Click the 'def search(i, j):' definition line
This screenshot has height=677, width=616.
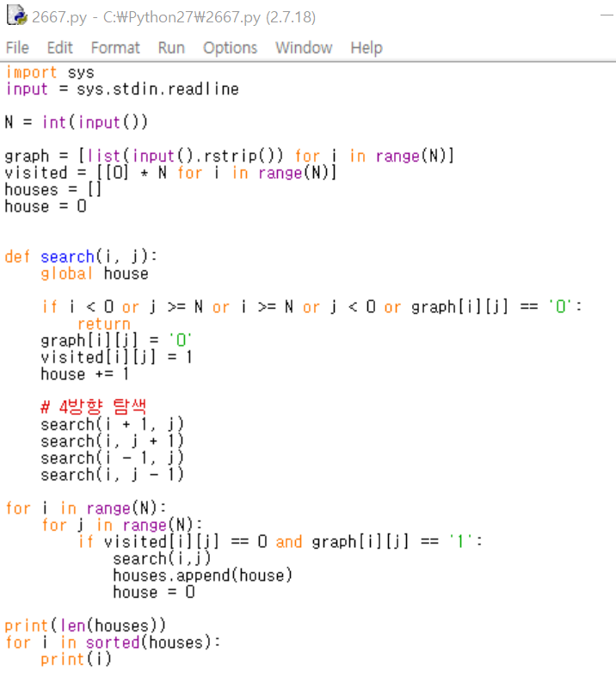pyautogui.click(x=81, y=256)
